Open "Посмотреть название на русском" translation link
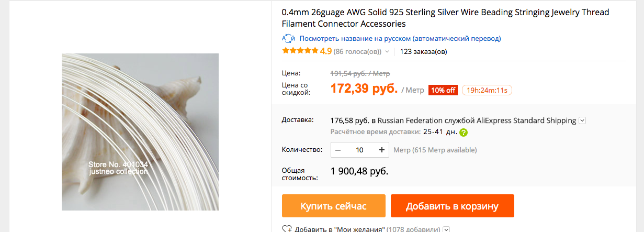 tap(400, 38)
